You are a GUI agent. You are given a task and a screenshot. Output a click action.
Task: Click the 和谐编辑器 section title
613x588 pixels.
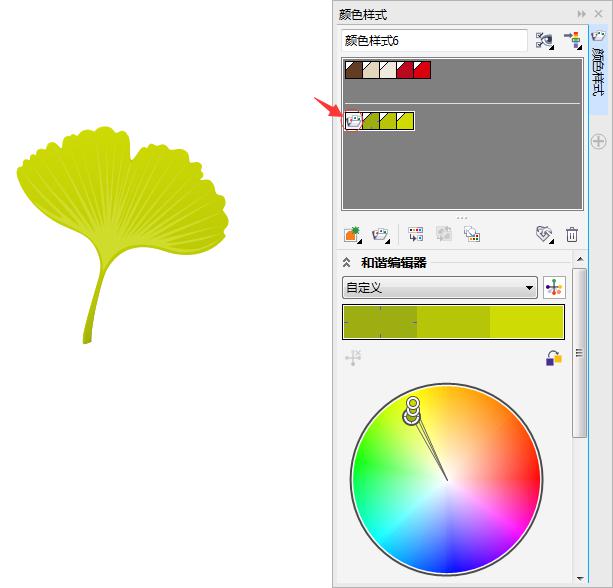(394, 263)
